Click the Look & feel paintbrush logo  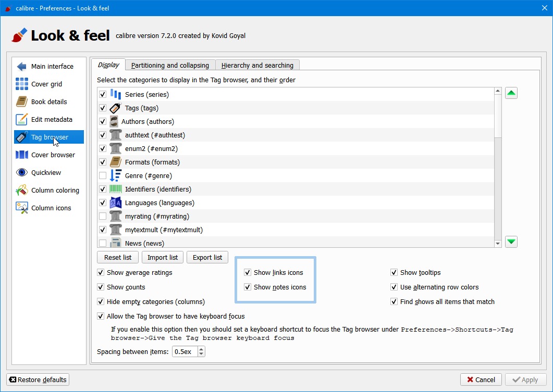click(19, 35)
